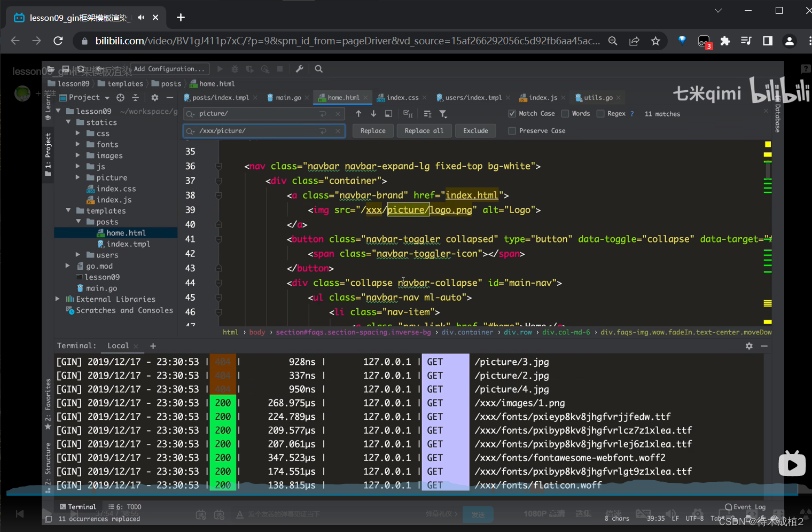812x532 pixels.
Task: Click the previous occurrence up arrow
Action: pyautogui.click(x=358, y=114)
